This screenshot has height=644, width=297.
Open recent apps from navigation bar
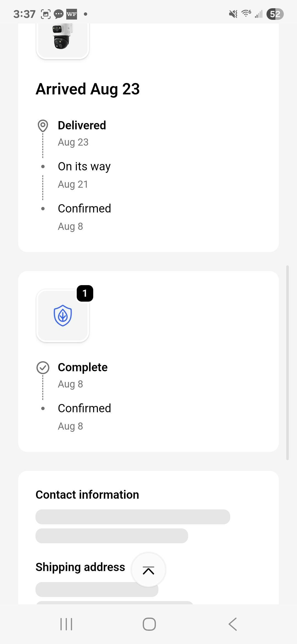point(66,624)
